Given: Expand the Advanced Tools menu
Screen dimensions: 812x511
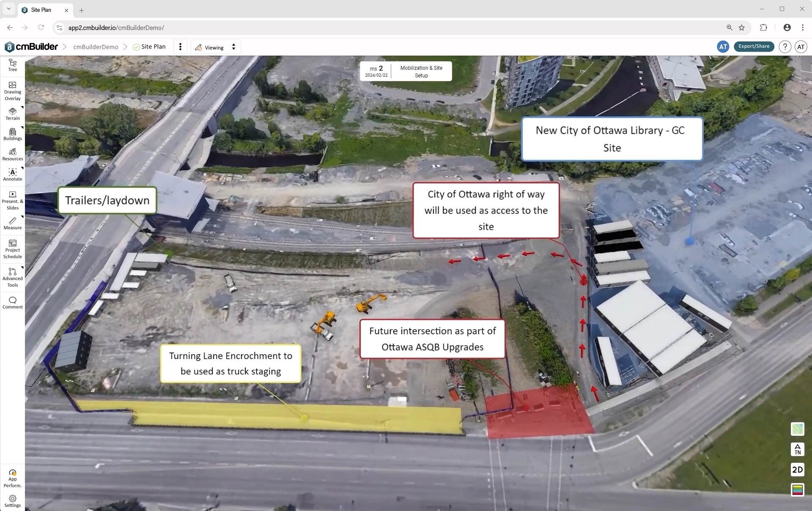Looking at the screenshot, I should (12, 277).
